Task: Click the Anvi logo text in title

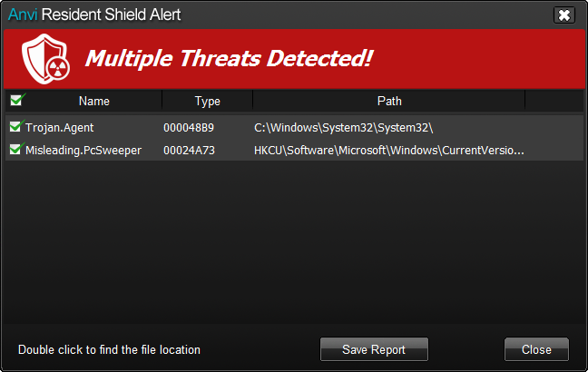Action: [x=23, y=15]
